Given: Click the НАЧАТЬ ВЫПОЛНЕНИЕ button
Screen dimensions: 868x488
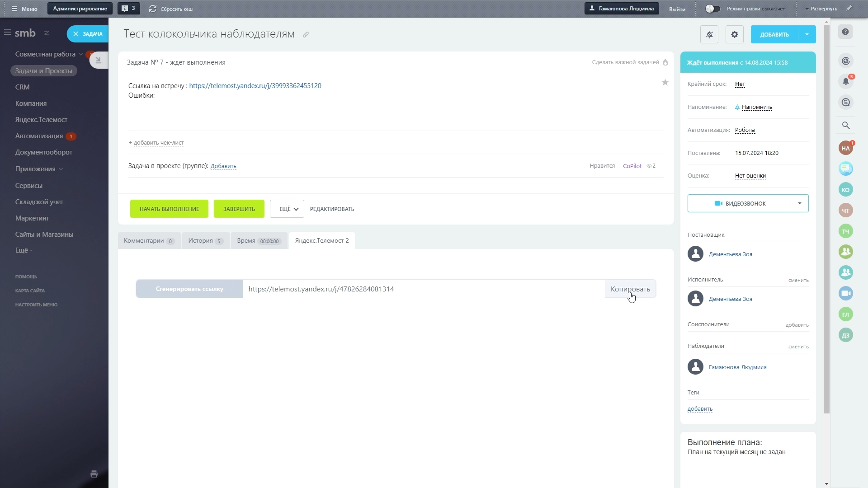Looking at the screenshot, I should pos(169,209).
